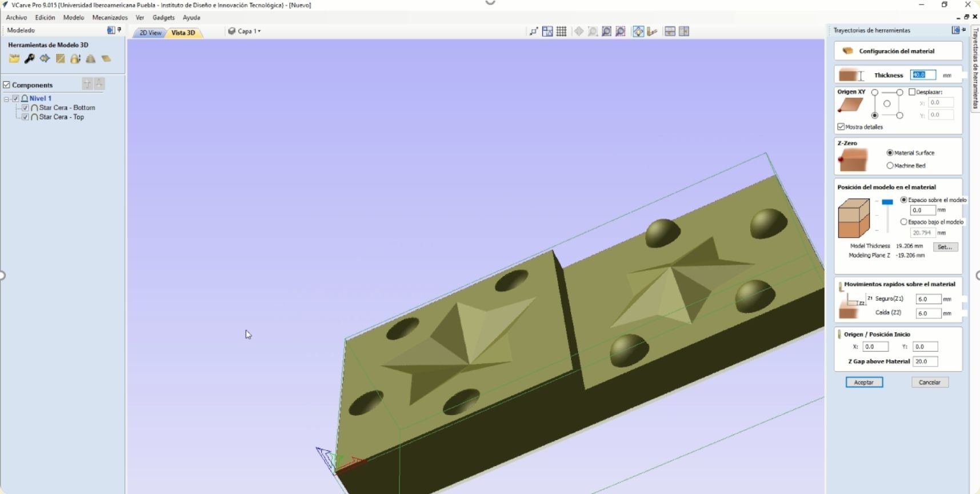Toggle the light bulb shading view icon

pos(638,31)
